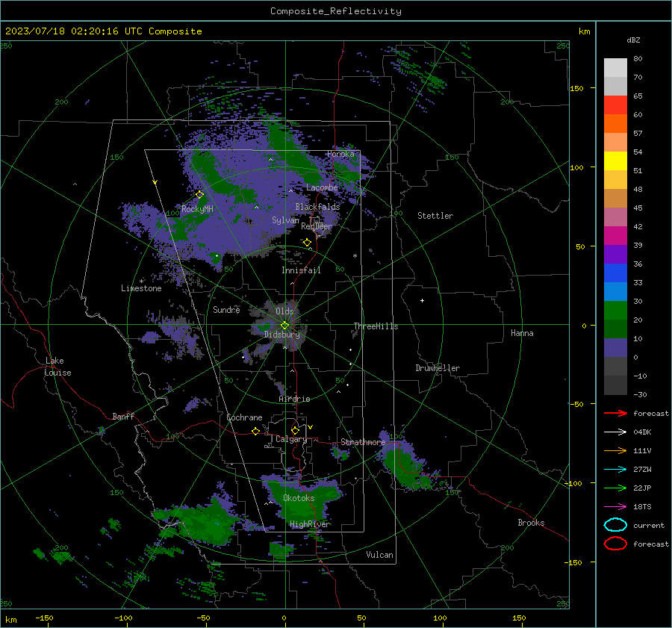
Task: Click the yellow diamond marker near RockyMH
Action: tap(199, 195)
